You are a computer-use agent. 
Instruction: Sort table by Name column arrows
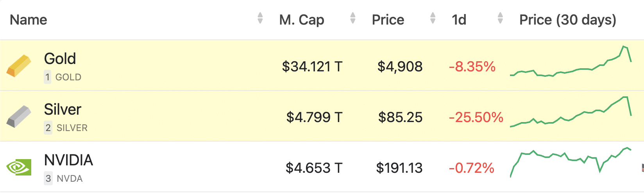coord(260,18)
